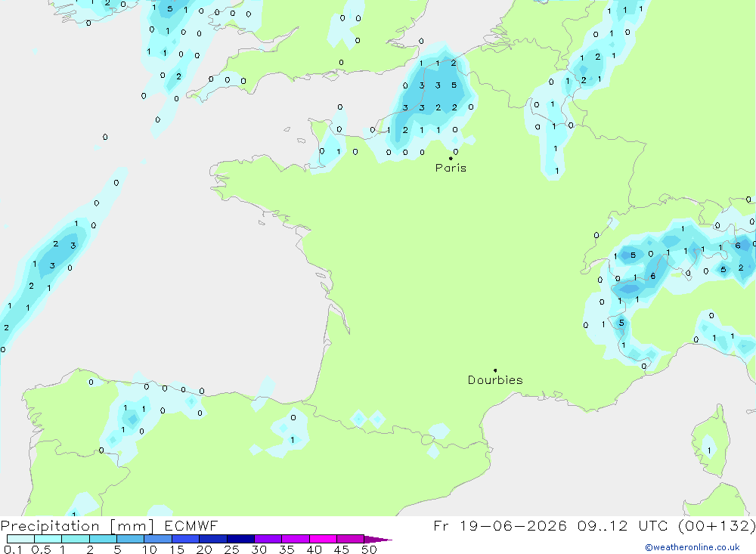Select the black dot marker above Dourbies
The image size is (756, 554).
495,370
